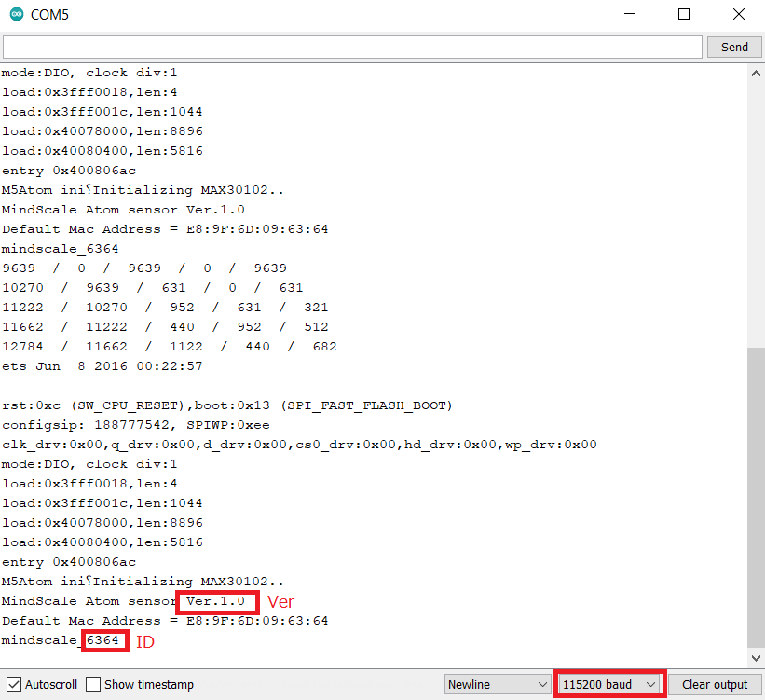The height and width of the screenshot is (700, 765).
Task: Enable the Show timestamp checkbox
Action: [x=93, y=684]
